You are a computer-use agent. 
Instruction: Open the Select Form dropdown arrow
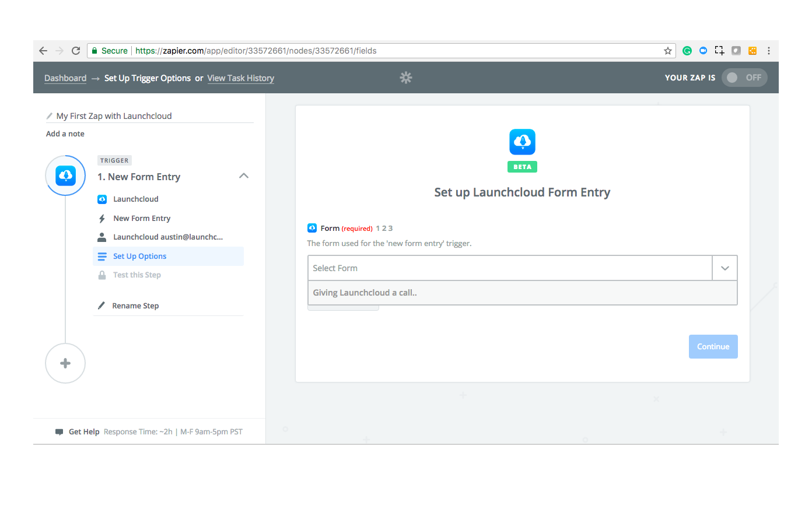(725, 268)
